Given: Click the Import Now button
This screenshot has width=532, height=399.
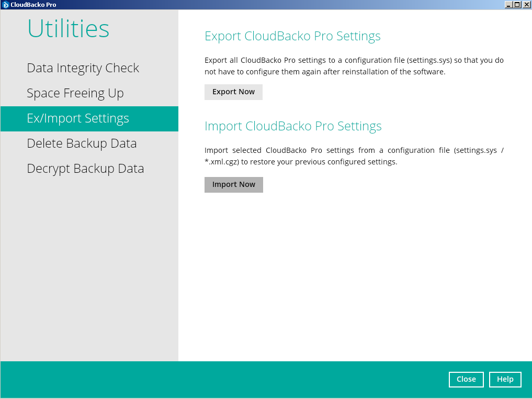Looking at the screenshot, I should click(234, 185).
